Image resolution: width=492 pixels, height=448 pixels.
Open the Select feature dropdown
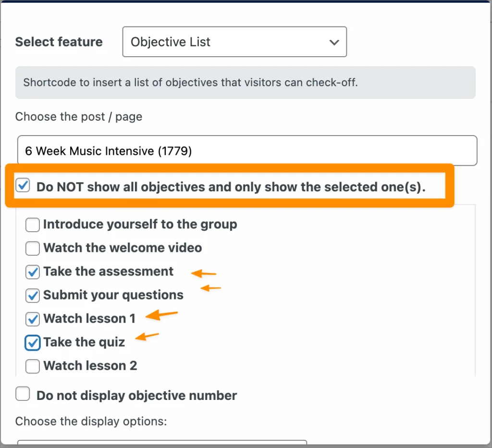(x=234, y=42)
